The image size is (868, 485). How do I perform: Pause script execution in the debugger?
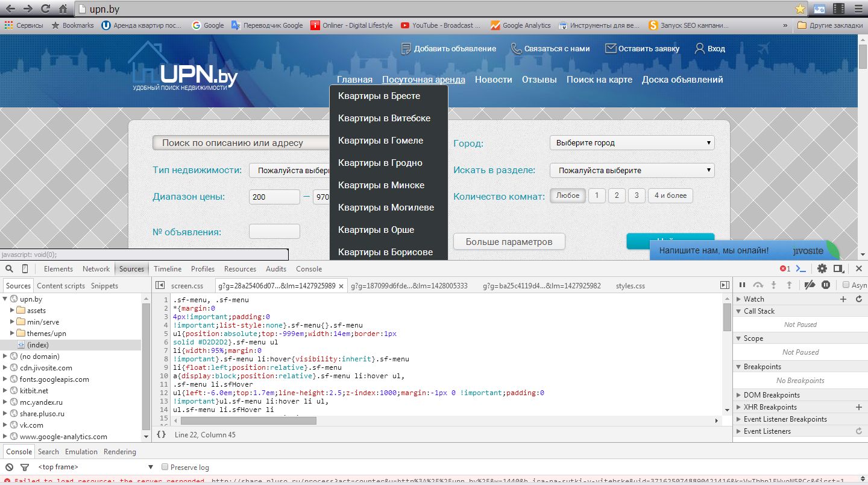[x=742, y=285]
